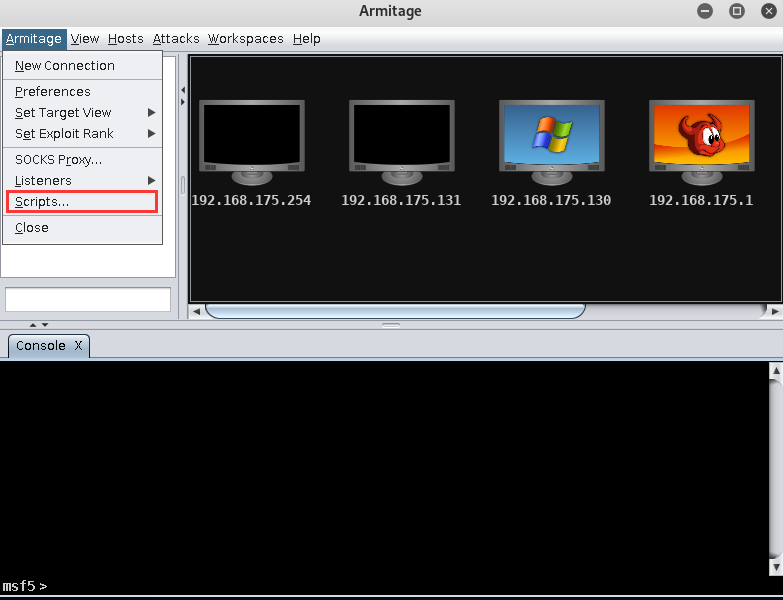Click the horizontal scrollbar thumb in host view
783x600 pixels.
pyautogui.click(x=395, y=311)
